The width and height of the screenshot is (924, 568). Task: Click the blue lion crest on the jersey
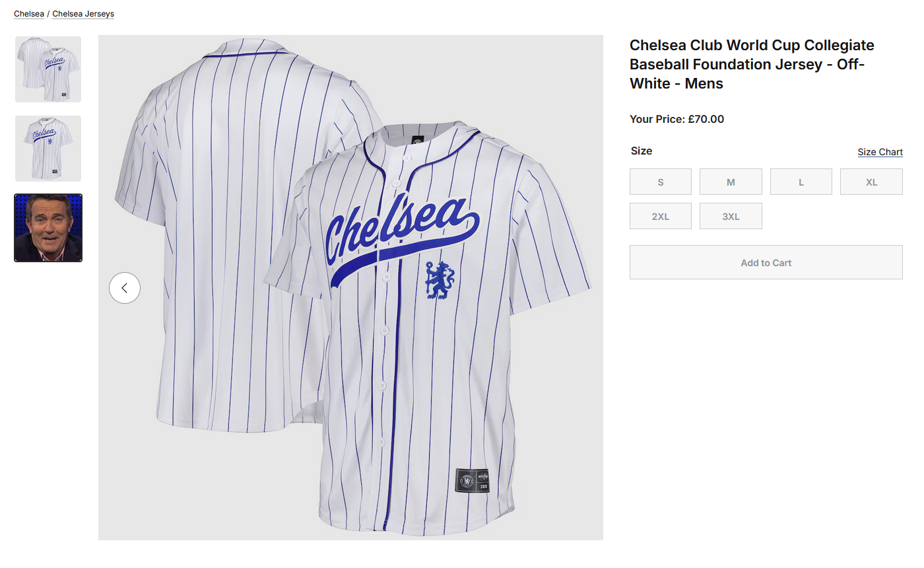pyautogui.click(x=440, y=281)
